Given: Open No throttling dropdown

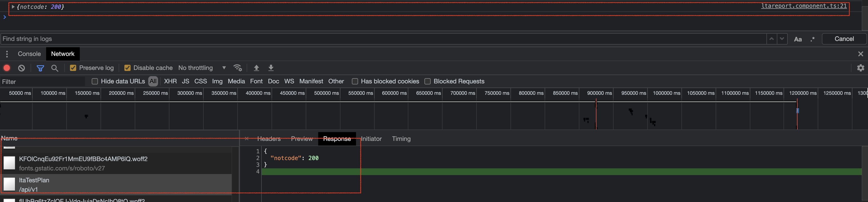Looking at the screenshot, I should (202, 68).
